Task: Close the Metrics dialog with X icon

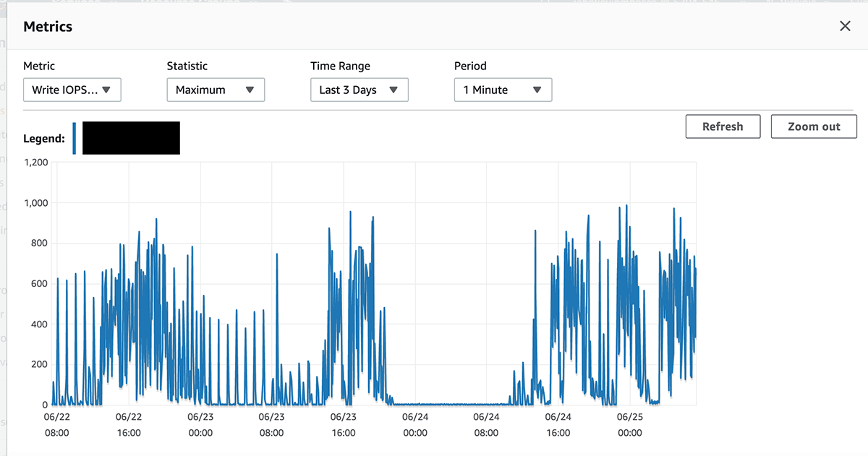Action: 845,26
